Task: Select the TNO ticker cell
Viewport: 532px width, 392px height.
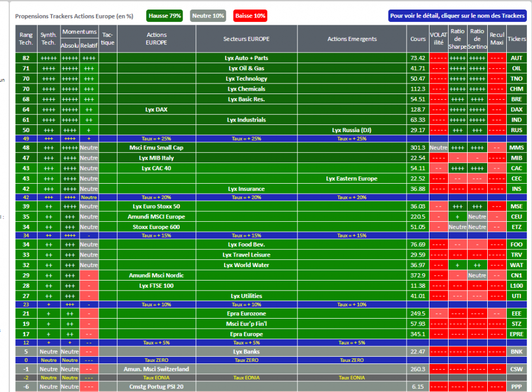Action: click(516, 79)
